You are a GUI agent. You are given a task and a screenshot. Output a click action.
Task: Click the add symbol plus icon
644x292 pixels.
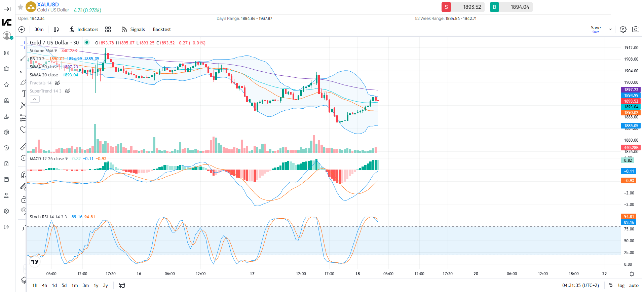point(22,29)
